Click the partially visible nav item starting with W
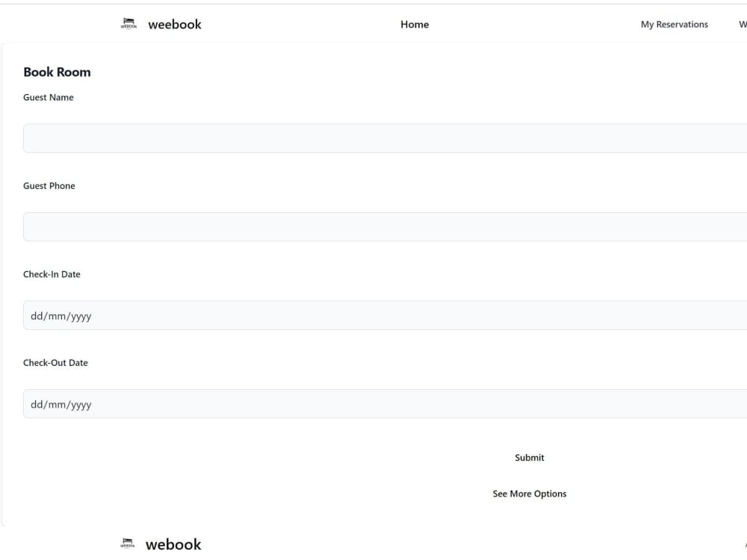The image size is (747, 560). [743, 24]
